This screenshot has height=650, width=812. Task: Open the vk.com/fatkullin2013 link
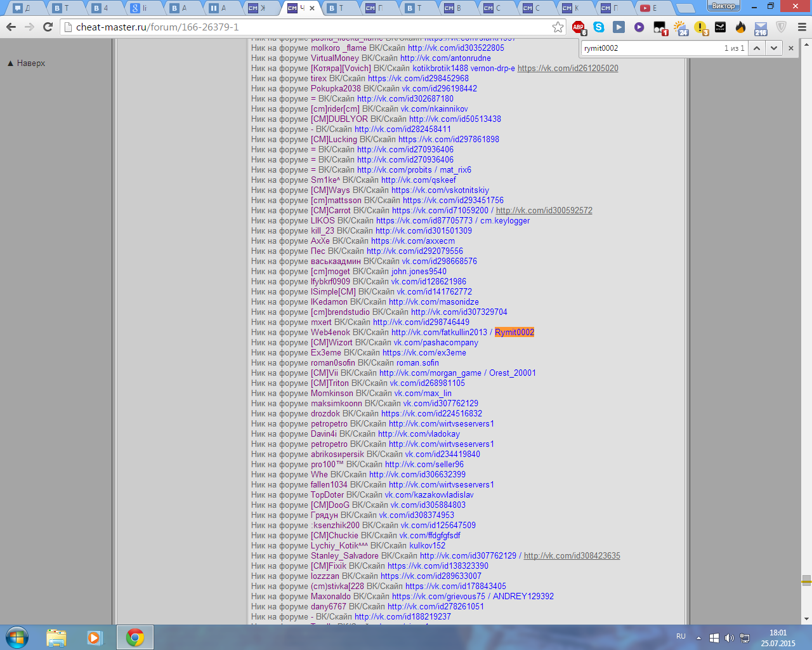point(439,333)
